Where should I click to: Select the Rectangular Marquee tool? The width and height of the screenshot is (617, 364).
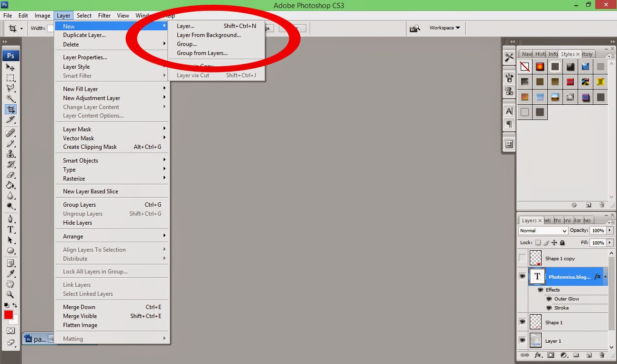10,78
